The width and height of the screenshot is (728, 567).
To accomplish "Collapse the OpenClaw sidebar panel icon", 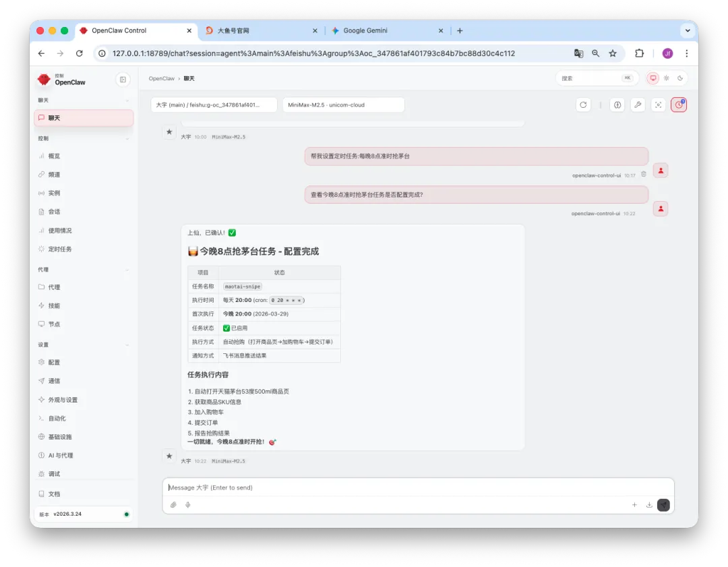I will click(123, 80).
